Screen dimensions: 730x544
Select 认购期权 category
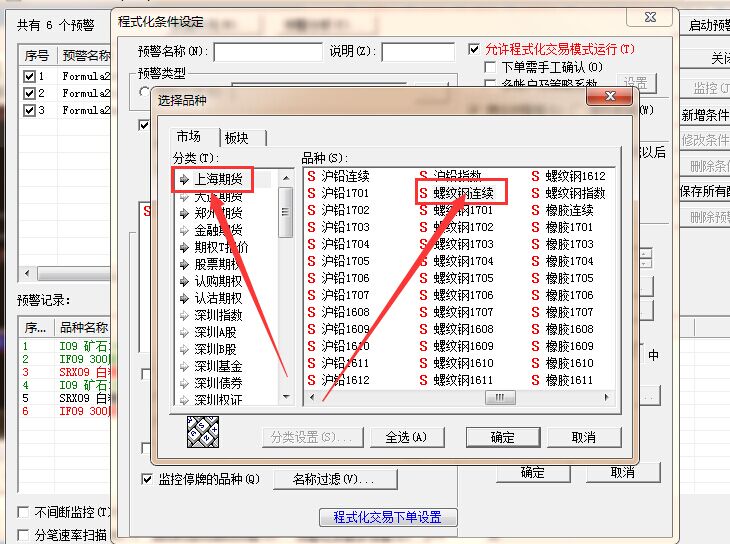point(218,281)
